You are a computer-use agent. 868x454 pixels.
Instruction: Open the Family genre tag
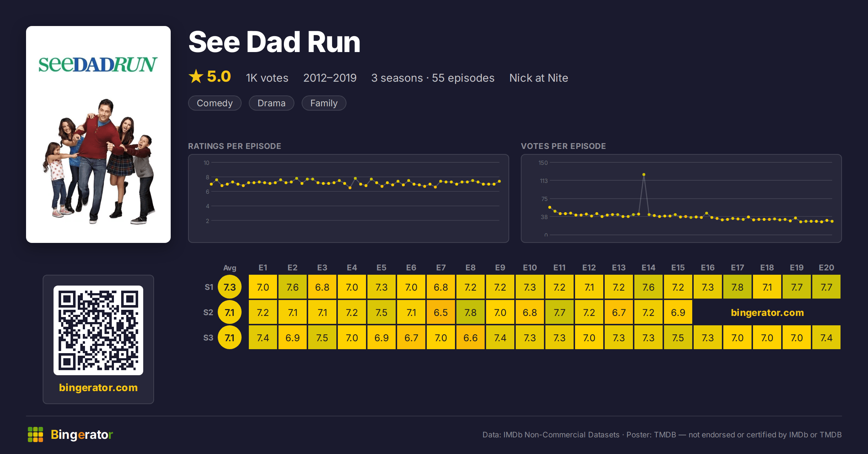pos(324,103)
